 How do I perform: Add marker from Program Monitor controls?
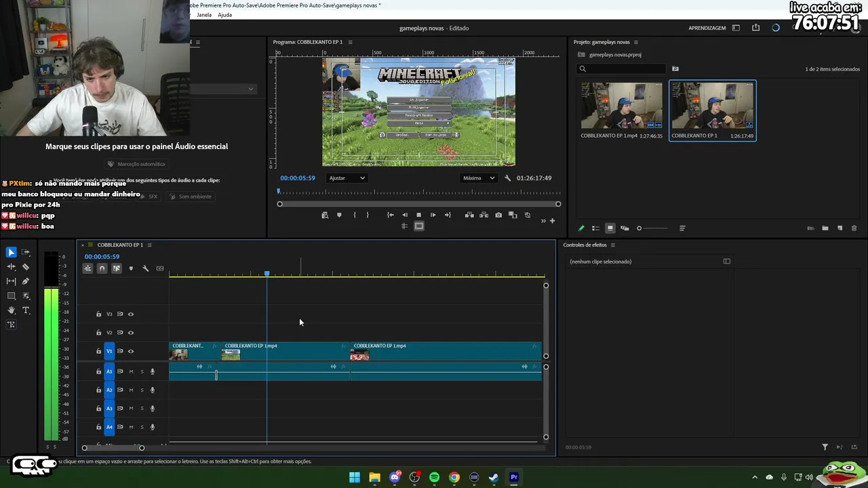point(339,215)
